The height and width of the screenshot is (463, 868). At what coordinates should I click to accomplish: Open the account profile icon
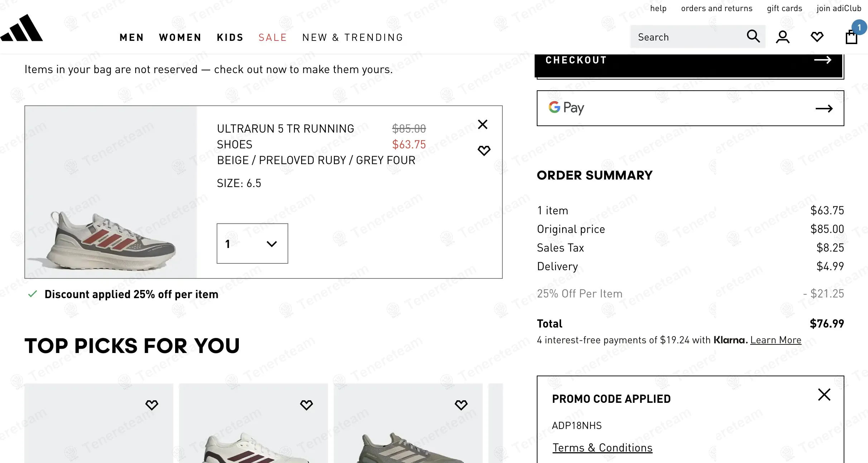pos(783,36)
